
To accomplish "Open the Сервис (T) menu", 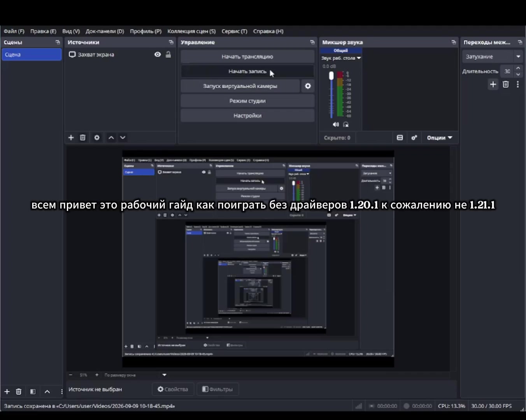I will pyautogui.click(x=234, y=31).
